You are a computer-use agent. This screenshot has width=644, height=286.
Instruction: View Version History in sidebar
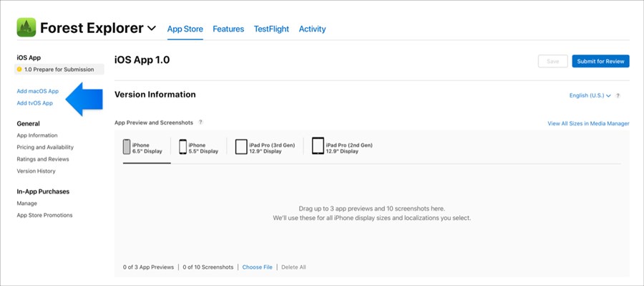[x=36, y=171]
